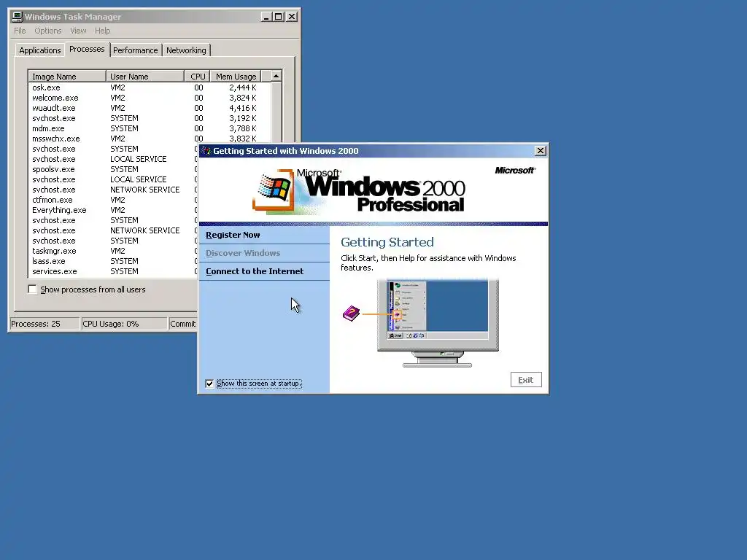The height and width of the screenshot is (560, 747).
Task: Select the osk.exe process row
Action: (x=149, y=87)
